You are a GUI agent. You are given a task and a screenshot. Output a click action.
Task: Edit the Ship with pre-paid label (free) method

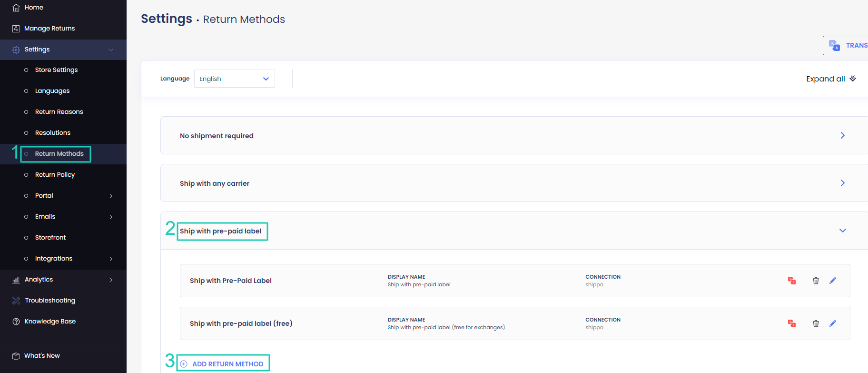pyautogui.click(x=833, y=323)
